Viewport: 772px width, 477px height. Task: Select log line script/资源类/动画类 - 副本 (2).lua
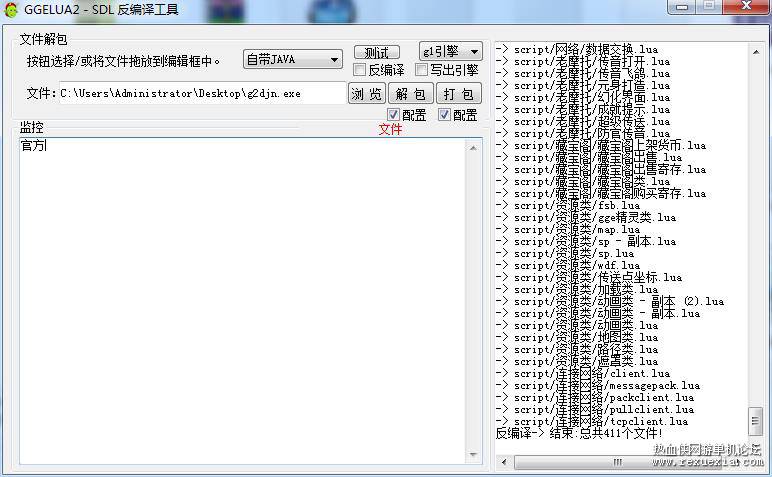pos(610,302)
